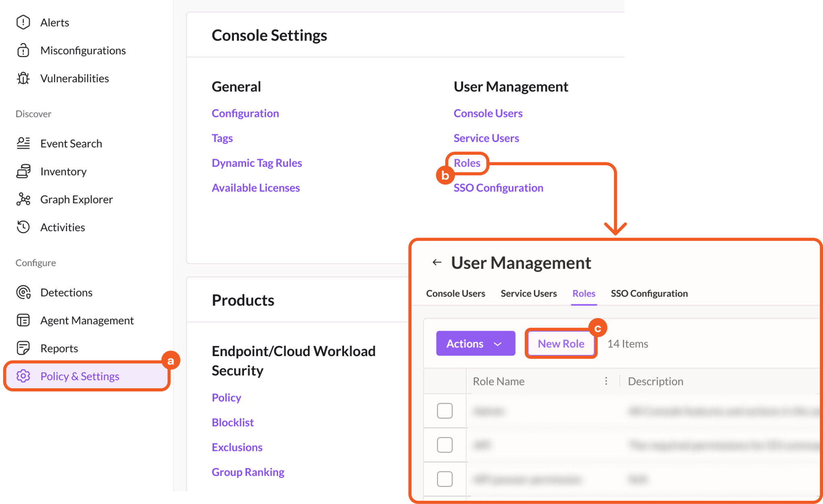Image resolution: width=823 pixels, height=504 pixels.
Task: Click the Alerts icon in sidebar
Action: coord(23,22)
